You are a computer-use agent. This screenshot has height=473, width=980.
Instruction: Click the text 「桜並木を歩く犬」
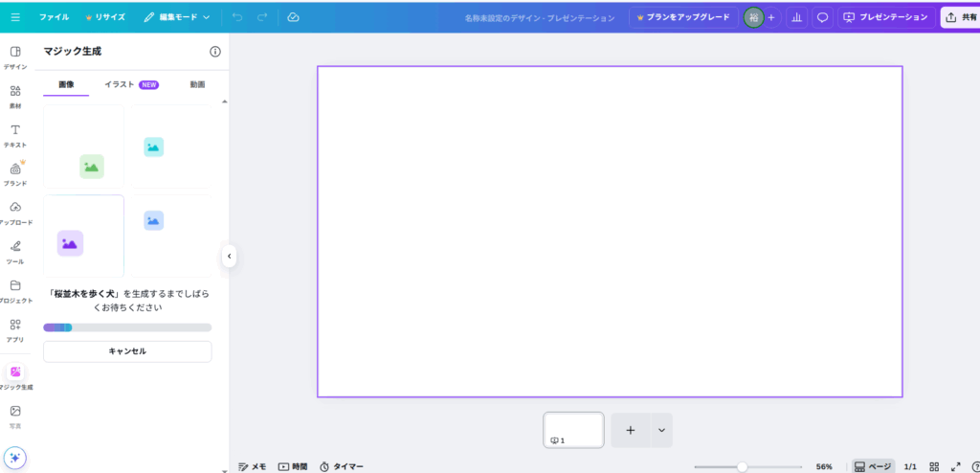(84, 293)
